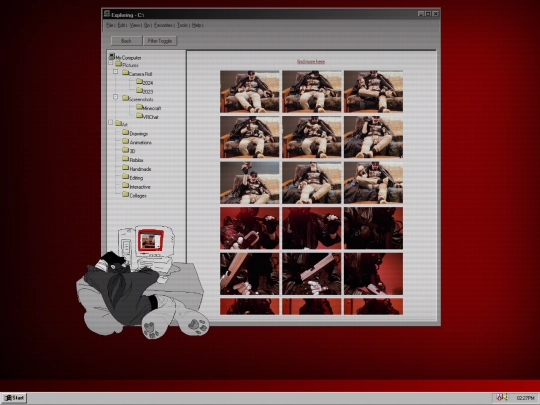
Task: Open the Edit menu
Action: coord(121,25)
